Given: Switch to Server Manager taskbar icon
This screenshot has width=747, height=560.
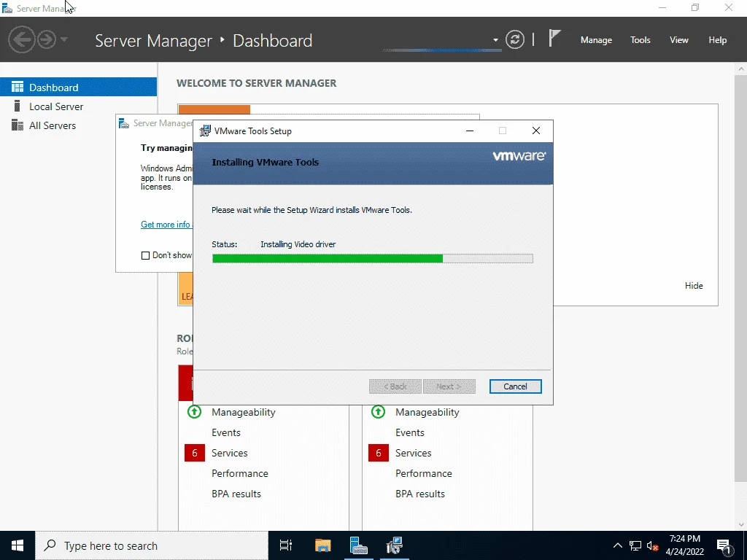Looking at the screenshot, I should [358, 545].
